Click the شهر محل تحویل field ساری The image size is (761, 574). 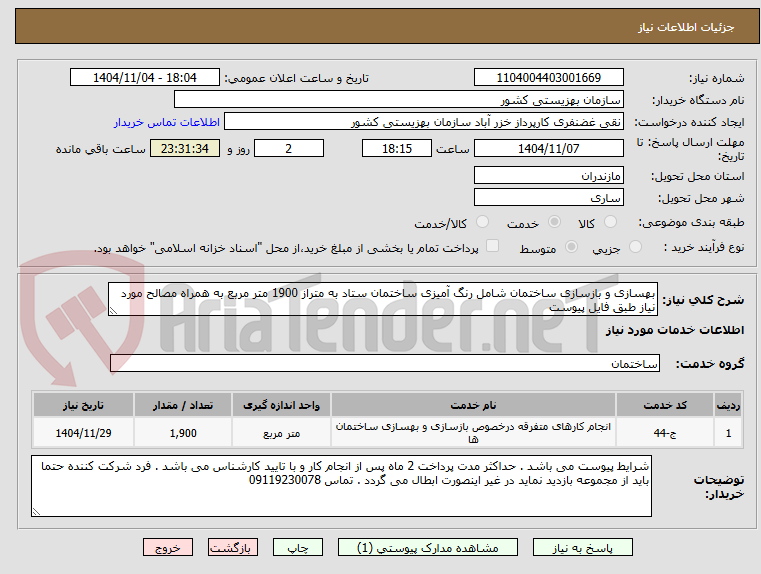click(x=548, y=197)
